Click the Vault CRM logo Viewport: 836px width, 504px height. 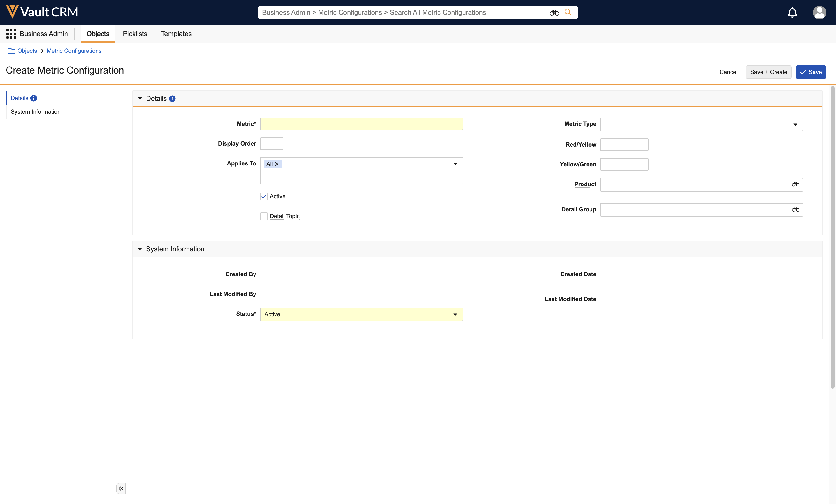[42, 12]
